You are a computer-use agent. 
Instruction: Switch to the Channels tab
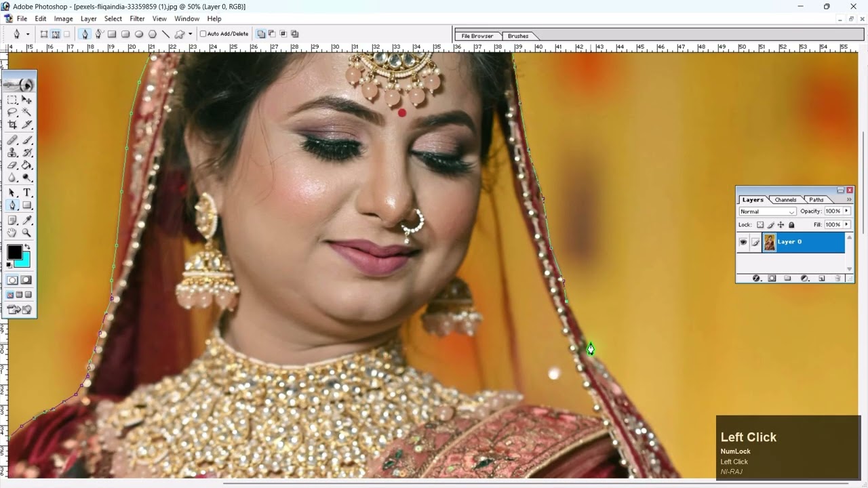tap(785, 200)
